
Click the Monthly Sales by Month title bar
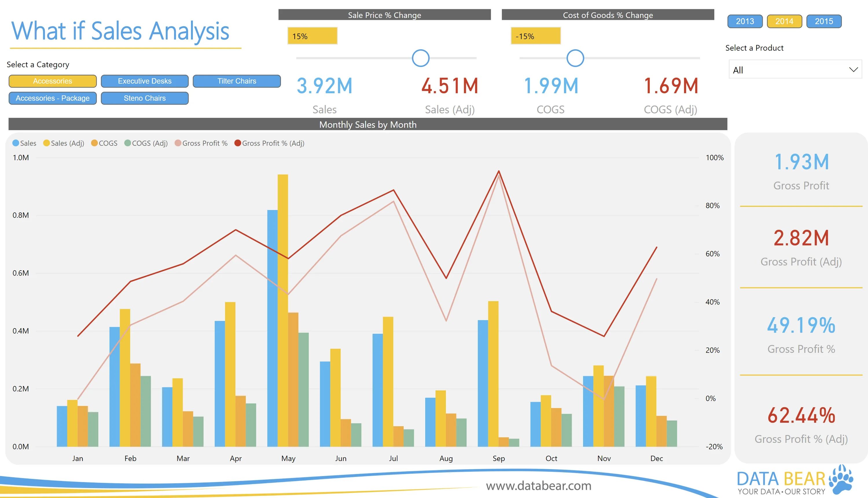coord(368,124)
